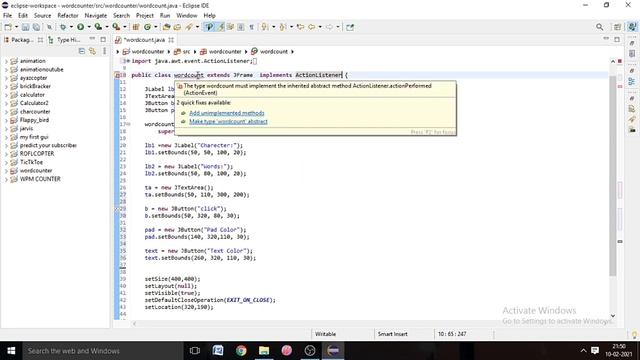Click the Debug bug toolbar icon
This screenshot has width=640, height=360.
click(x=63, y=27)
